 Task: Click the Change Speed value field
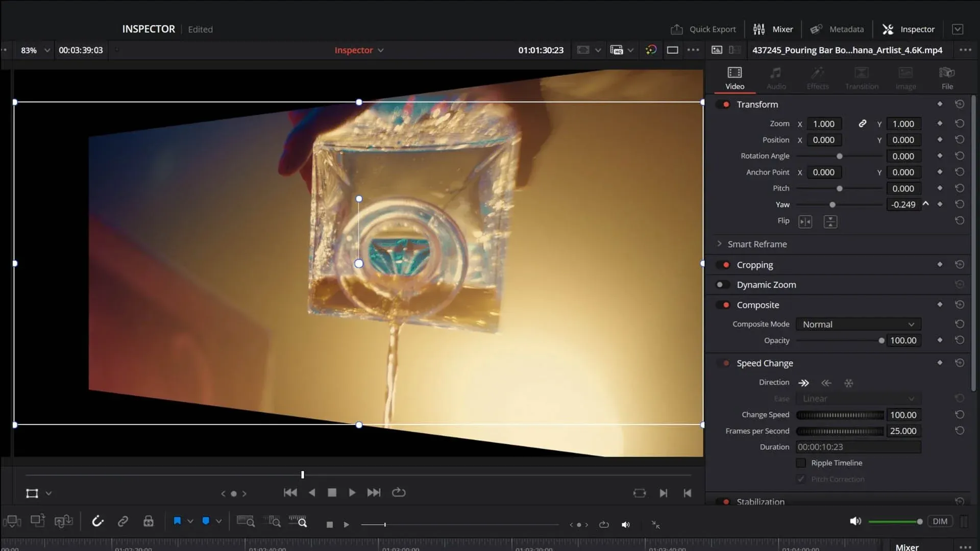tap(903, 415)
